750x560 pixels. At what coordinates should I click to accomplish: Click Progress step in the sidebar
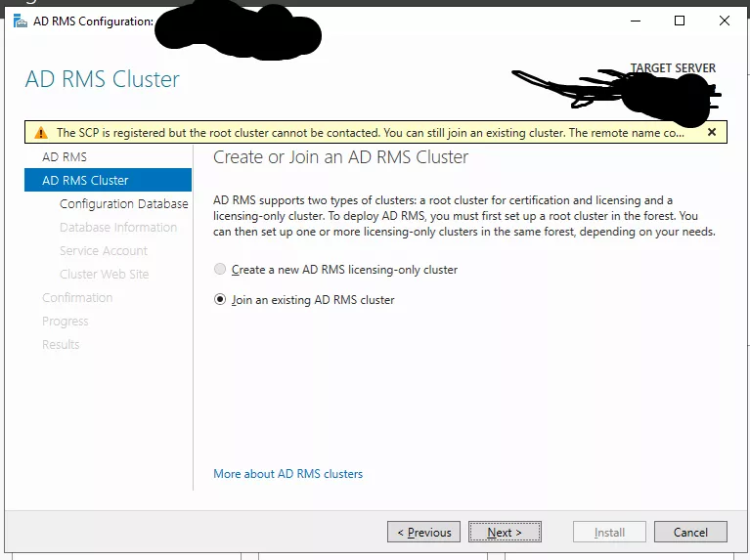[66, 321]
